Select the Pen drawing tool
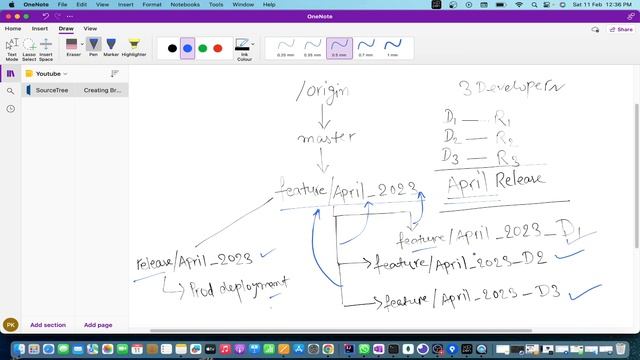640x360 pixels. click(93, 47)
